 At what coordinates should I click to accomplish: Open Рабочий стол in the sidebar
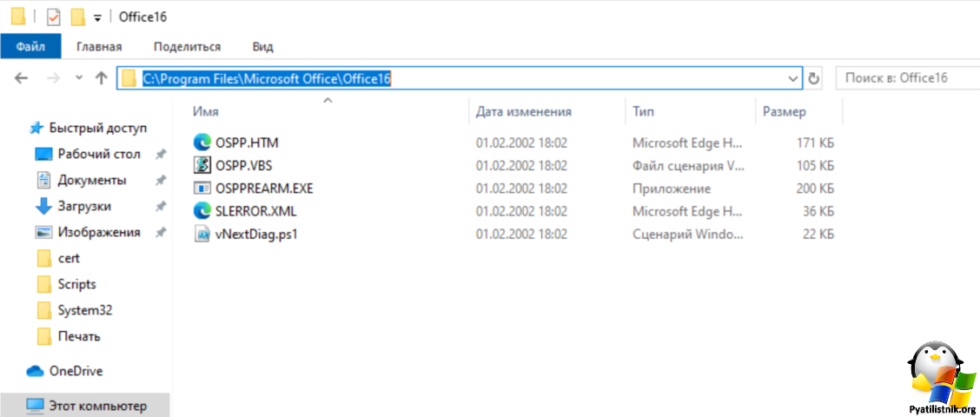click(99, 154)
